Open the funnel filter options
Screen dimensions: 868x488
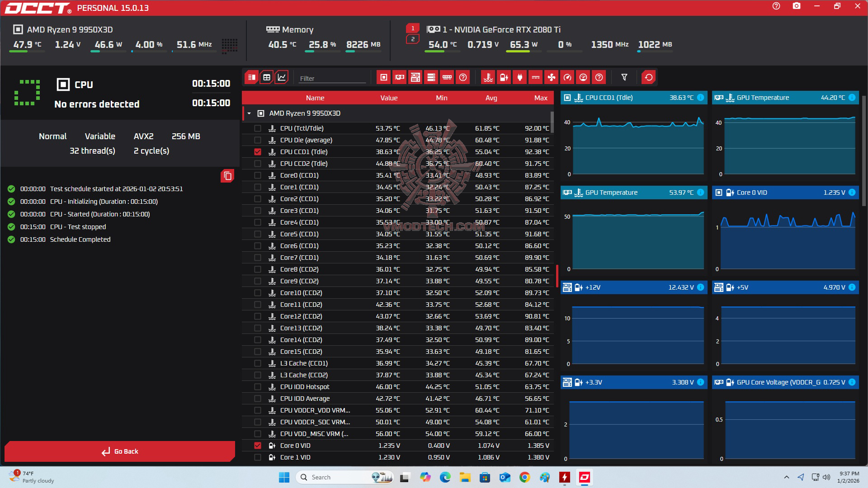(x=624, y=77)
